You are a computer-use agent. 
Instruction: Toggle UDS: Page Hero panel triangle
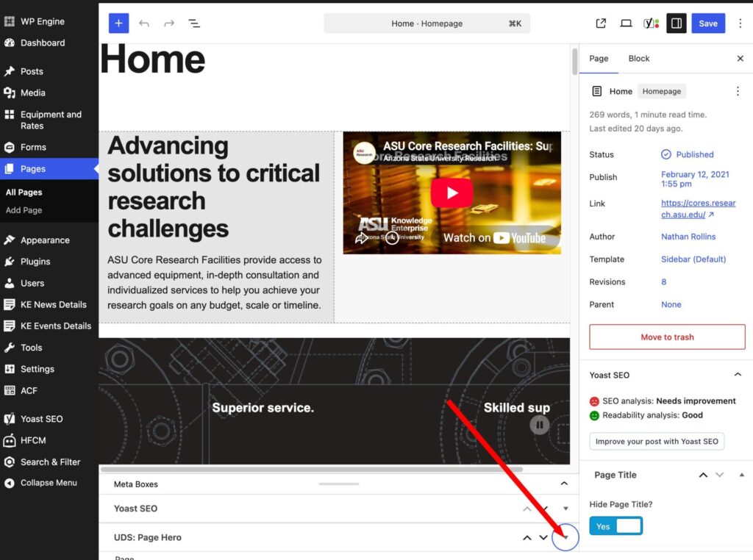pyautogui.click(x=565, y=538)
